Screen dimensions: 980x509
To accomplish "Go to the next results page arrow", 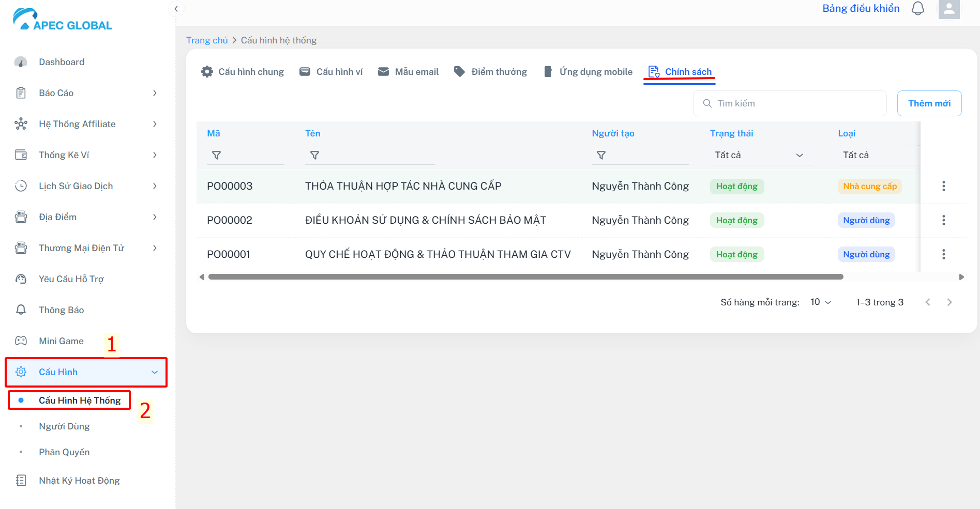I will (x=949, y=302).
